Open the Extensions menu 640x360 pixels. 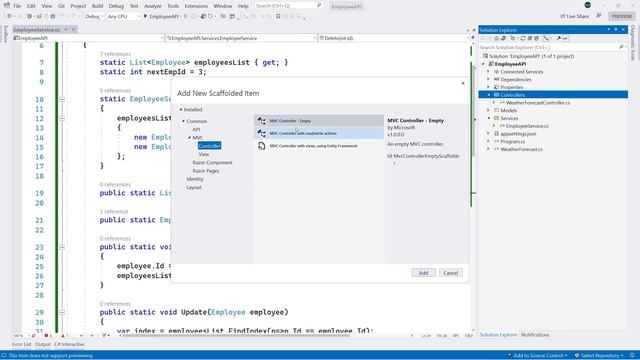click(196, 6)
